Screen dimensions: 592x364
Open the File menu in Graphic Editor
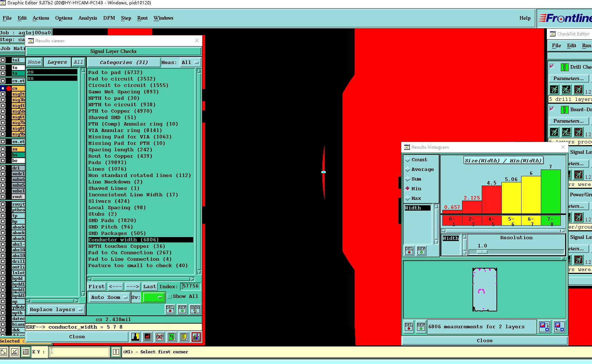pyautogui.click(x=7, y=18)
